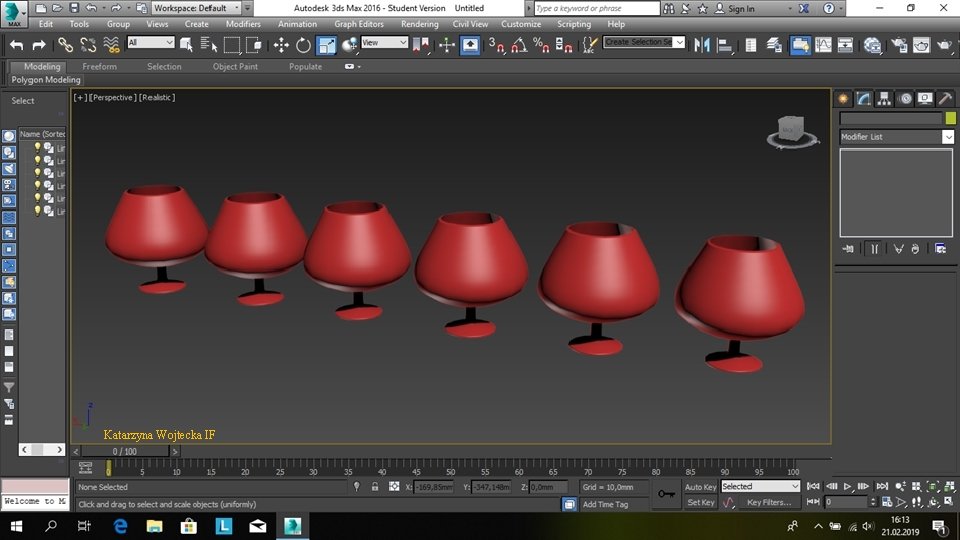The width and height of the screenshot is (960, 540).
Task: Open the Curve Editor from toolbar
Action: pyautogui.click(x=823, y=45)
